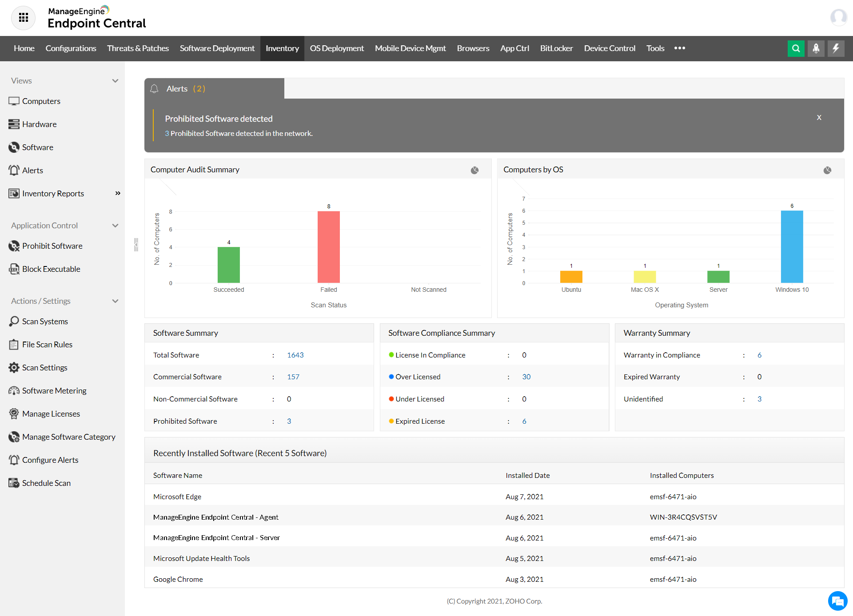Open the Total Software count link 1643
853x616 pixels.
[295, 355]
